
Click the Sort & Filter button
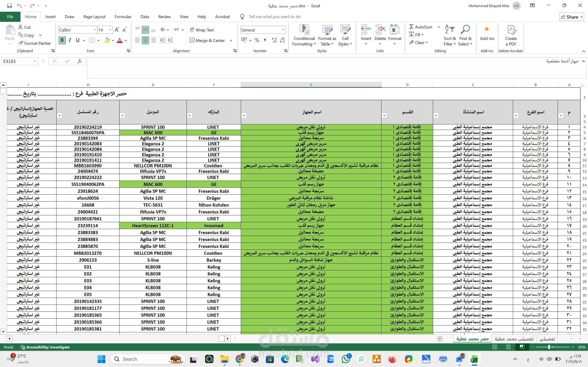coord(450,35)
